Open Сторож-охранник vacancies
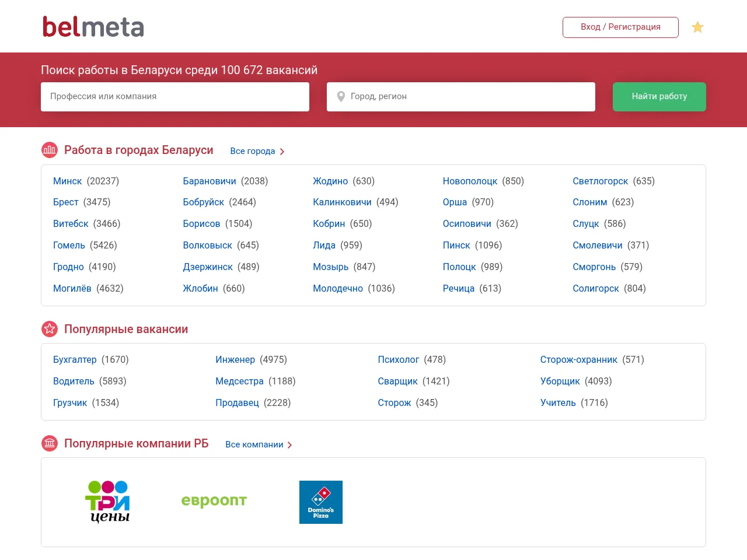 tap(579, 359)
